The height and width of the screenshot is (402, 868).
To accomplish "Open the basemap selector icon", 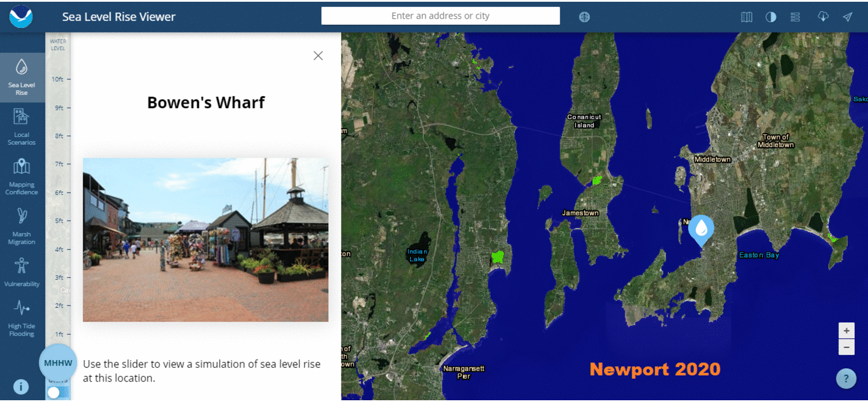I will (x=746, y=16).
